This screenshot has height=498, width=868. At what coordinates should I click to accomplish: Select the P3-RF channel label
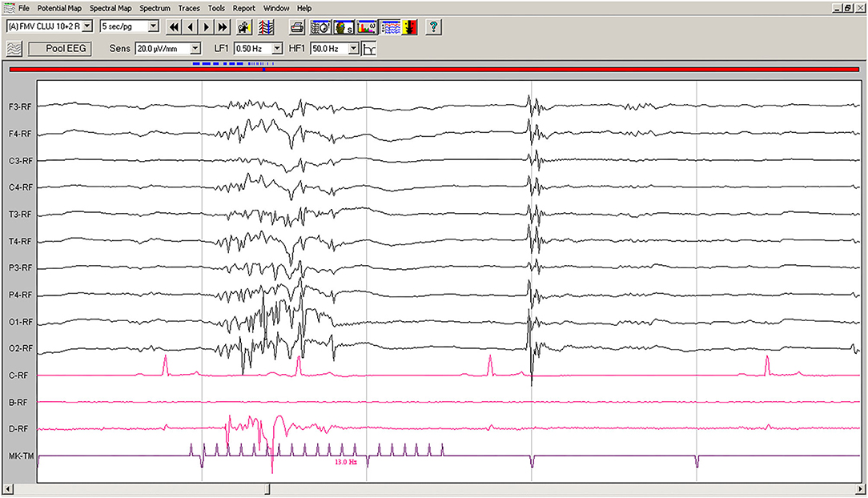tap(21, 267)
